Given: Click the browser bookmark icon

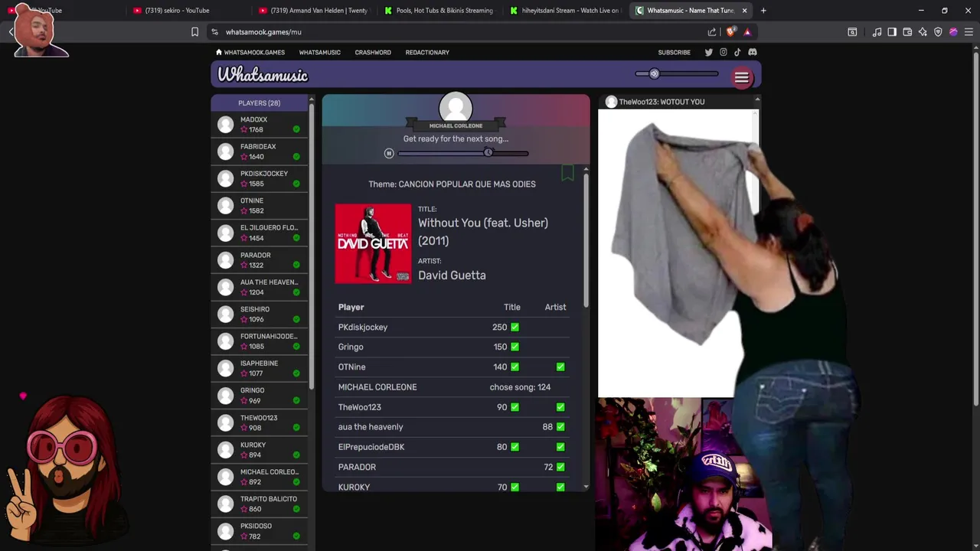Looking at the screenshot, I should click(x=194, y=32).
